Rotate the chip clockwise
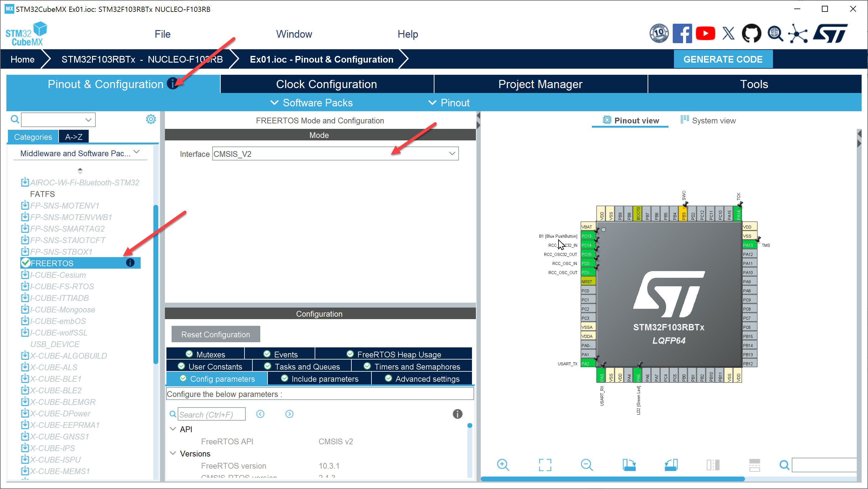Image resolution: width=868 pixels, height=489 pixels. pyautogui.click(x=629, y=465)
